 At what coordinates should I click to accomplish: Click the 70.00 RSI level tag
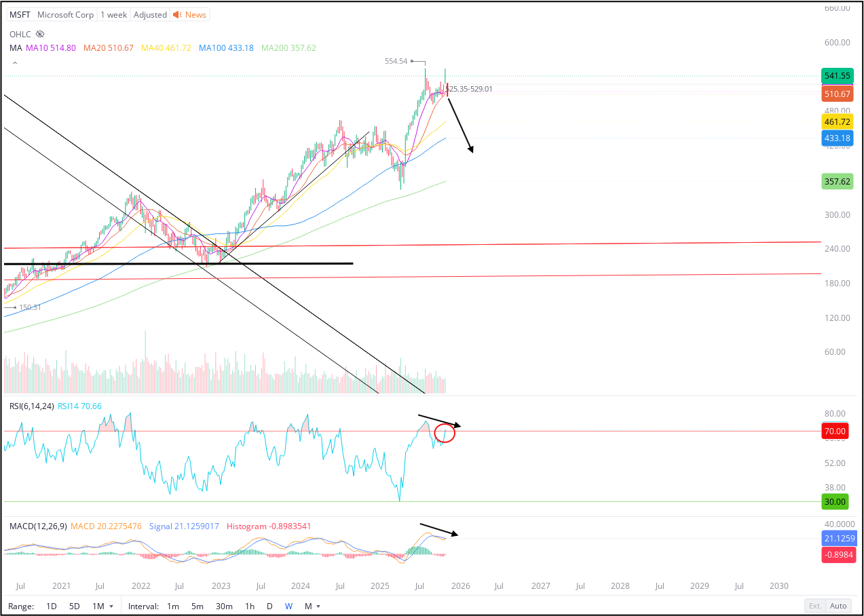834,431
